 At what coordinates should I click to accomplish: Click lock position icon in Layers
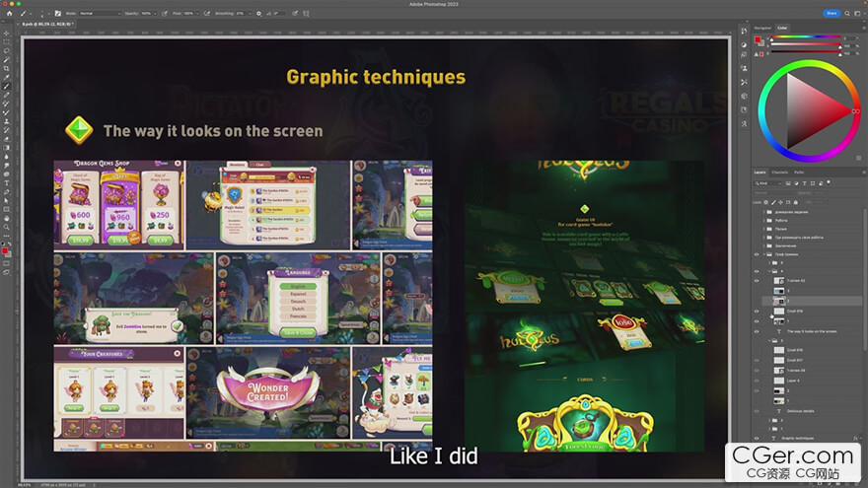click(780, 202)
